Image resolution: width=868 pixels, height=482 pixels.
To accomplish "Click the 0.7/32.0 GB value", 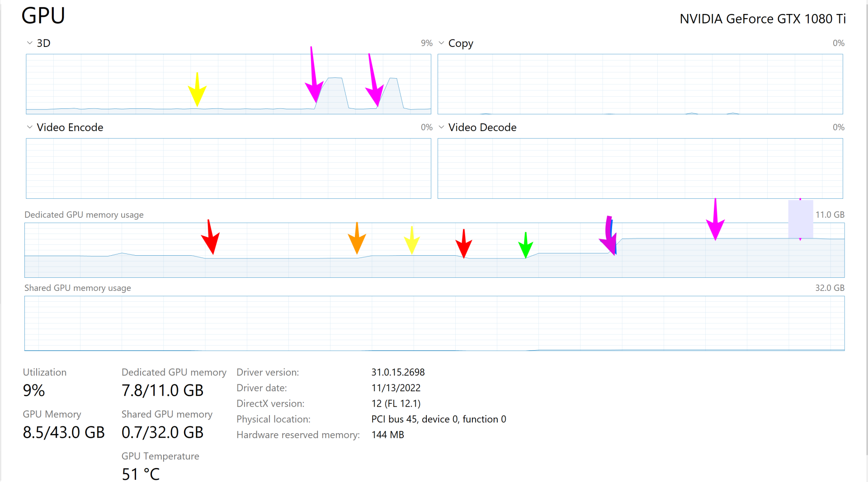I will click(163, 432).
